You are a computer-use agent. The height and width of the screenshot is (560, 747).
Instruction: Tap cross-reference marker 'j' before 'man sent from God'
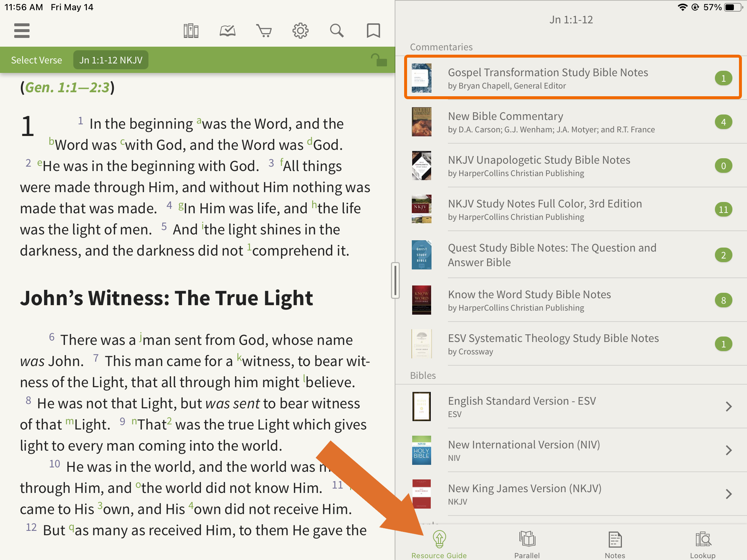click(140, 337)
